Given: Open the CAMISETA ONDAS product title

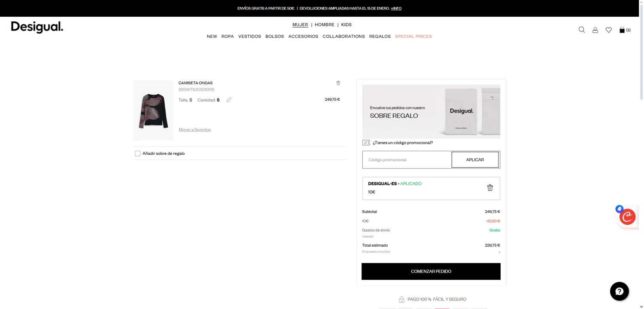Looking at the screenshot, I should pos(195,83).
